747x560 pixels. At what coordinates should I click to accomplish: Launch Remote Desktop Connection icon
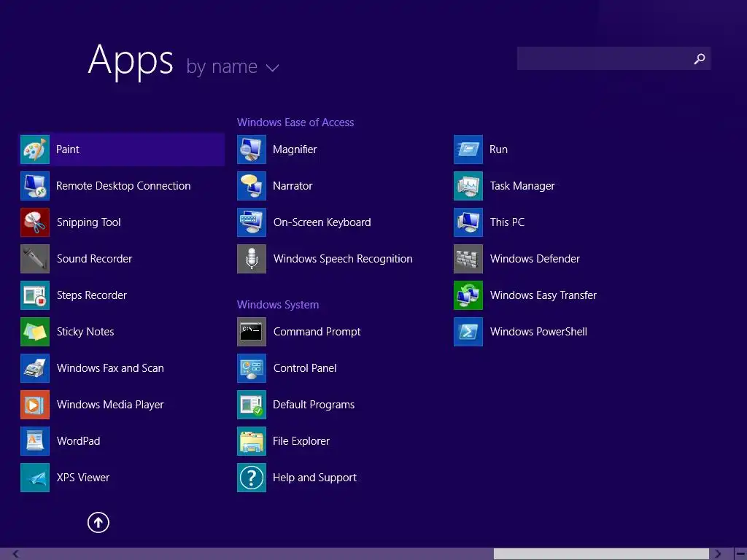(35, 186)
